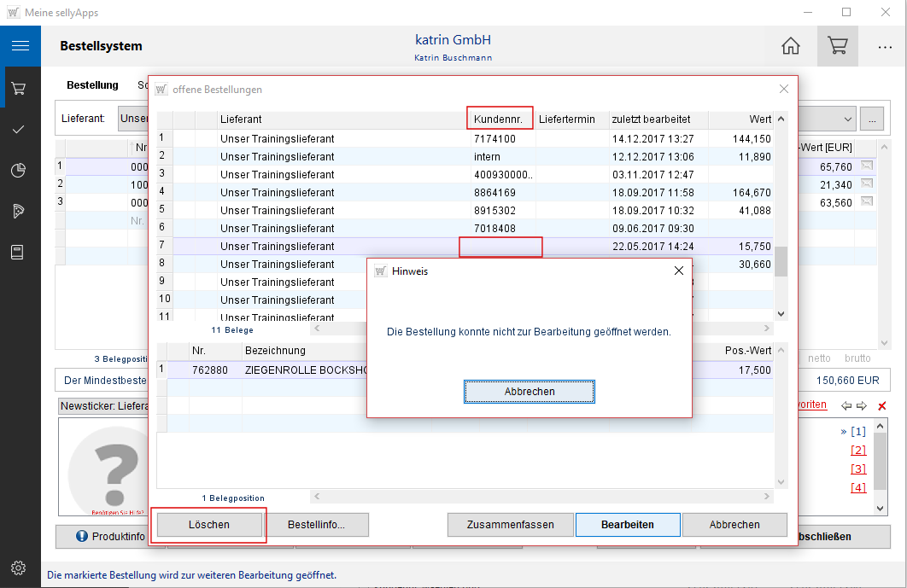Click the Kundennr. column header
This screenshot has width=907, height=588.
[500, 119]
